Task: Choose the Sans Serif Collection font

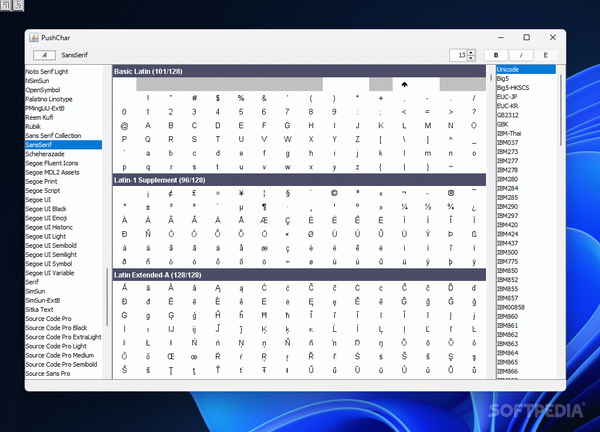Action: (x=53, y=136)
